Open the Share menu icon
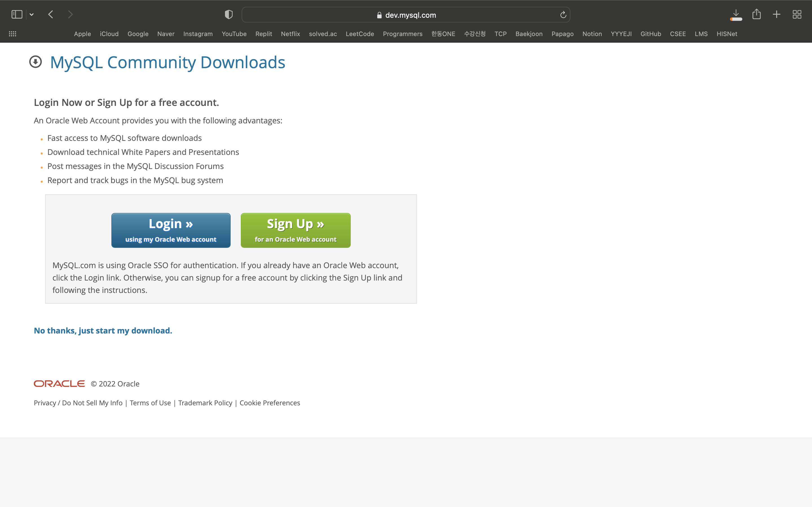This screenshot has width=812, height=507. [756, 14]
